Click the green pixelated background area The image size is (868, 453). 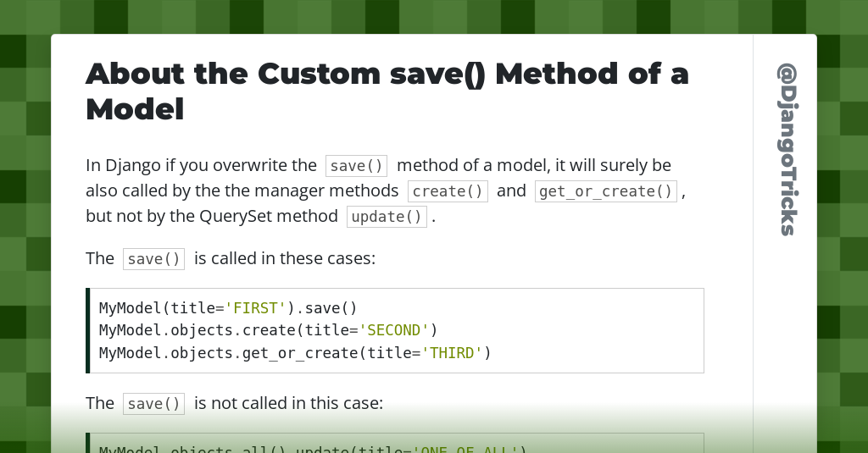click(25, 221)
